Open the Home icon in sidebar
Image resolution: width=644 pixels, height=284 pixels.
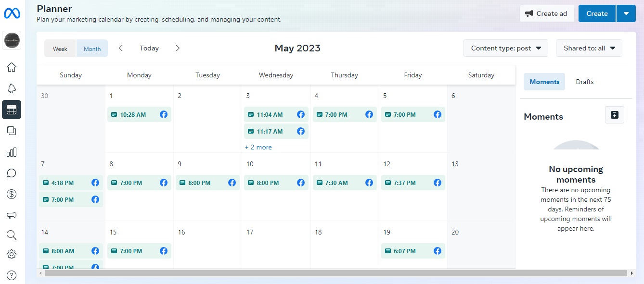pos(12,67)
